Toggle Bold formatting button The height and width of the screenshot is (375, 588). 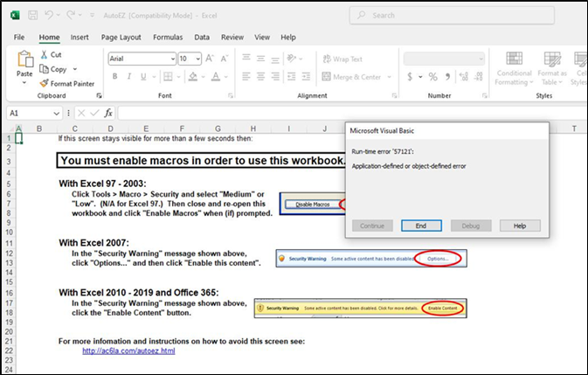[114, 77]
